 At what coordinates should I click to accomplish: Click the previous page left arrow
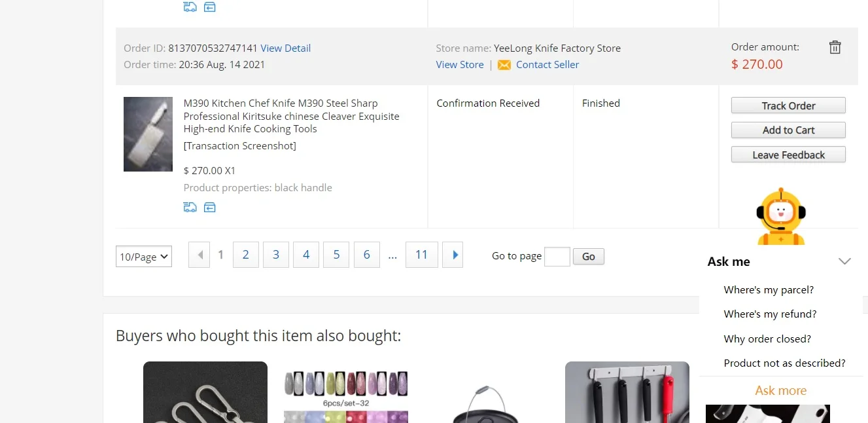coord(199,255)
